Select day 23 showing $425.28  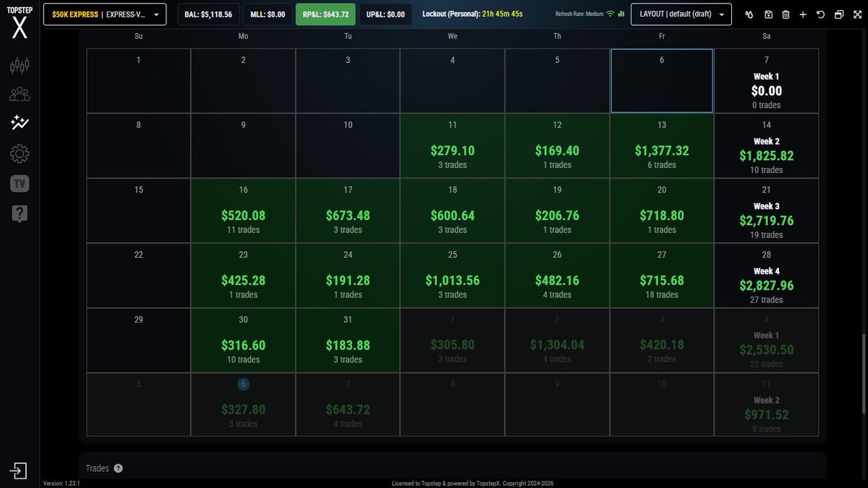click(243, 275)
